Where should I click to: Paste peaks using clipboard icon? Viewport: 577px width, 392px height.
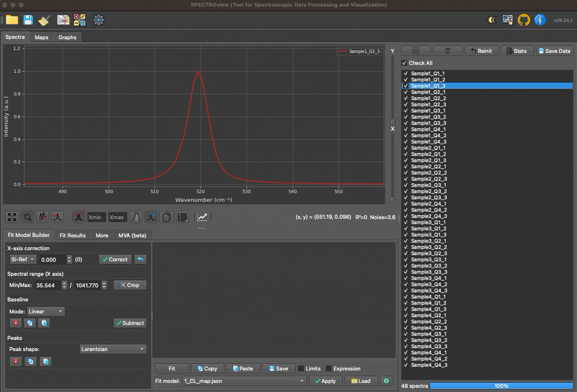[x=46, y=361]
